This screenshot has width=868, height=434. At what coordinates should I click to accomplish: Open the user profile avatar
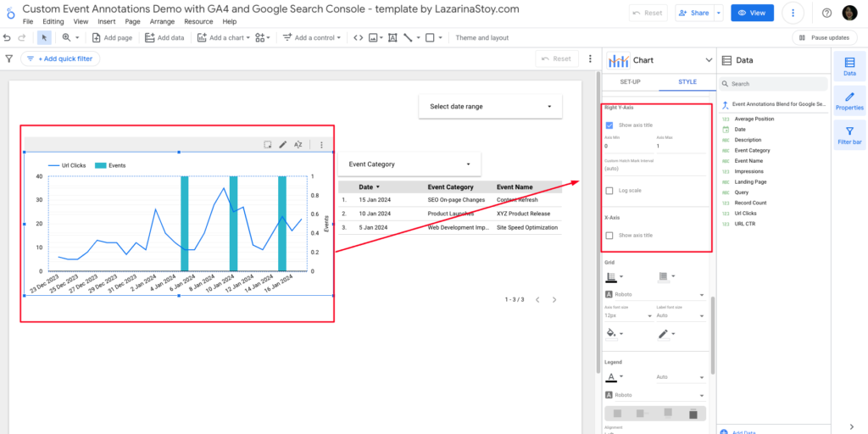pos(849,13)
